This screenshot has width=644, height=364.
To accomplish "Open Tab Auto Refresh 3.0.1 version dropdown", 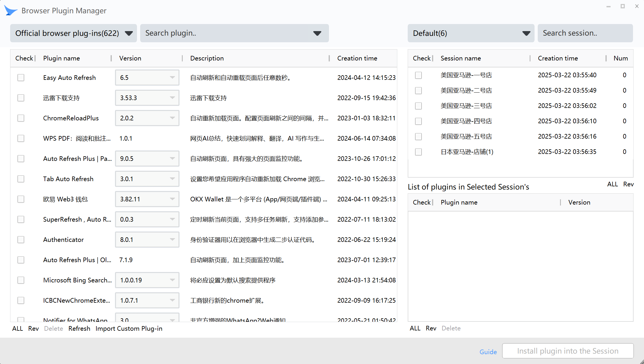I will [x=147, y=179].
